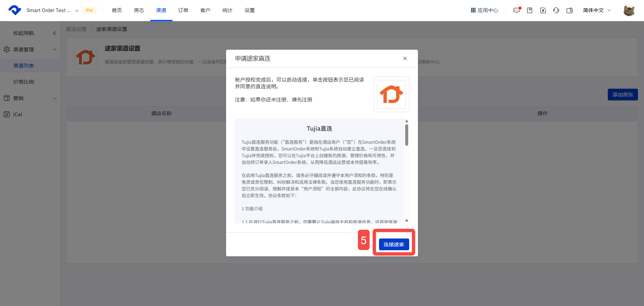Click the headset customer support icon
The height and width of the screenshot is (306, 644).
(x=556, y=10)
